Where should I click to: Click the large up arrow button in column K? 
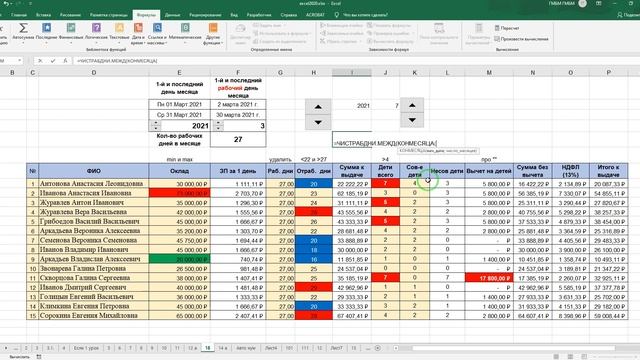(x=412, y=105)
